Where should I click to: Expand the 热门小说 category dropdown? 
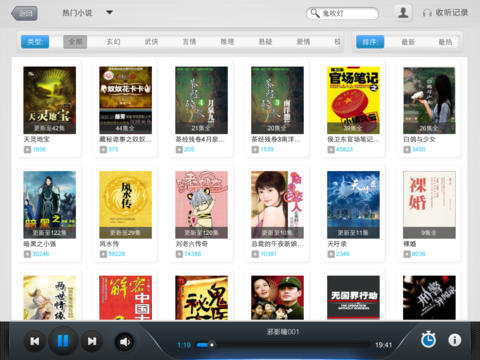(x=109, y=13)
